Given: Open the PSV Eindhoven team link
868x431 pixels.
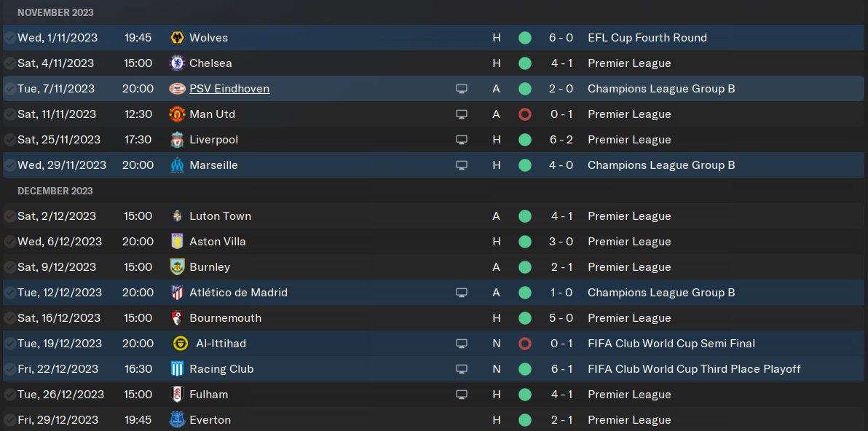Looking at the screenshot, I should (229, 89).
